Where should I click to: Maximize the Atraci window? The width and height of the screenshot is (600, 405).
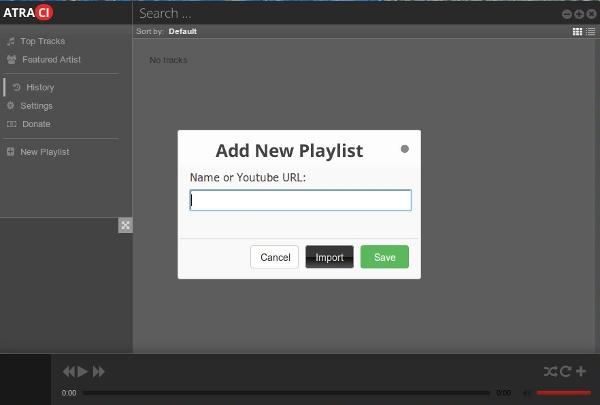(579, 14)
